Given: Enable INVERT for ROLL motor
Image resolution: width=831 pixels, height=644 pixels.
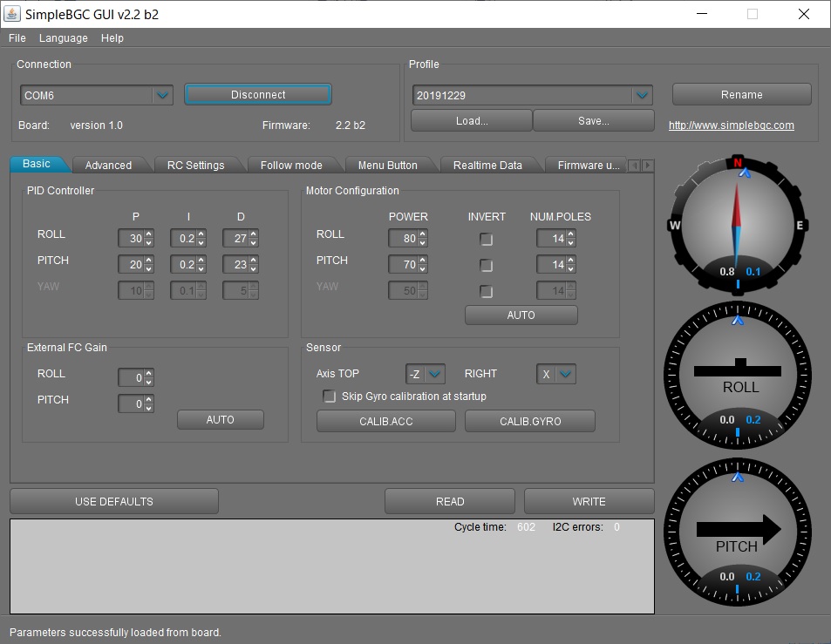Looking at the screenshot, I should tap(487, 240).
